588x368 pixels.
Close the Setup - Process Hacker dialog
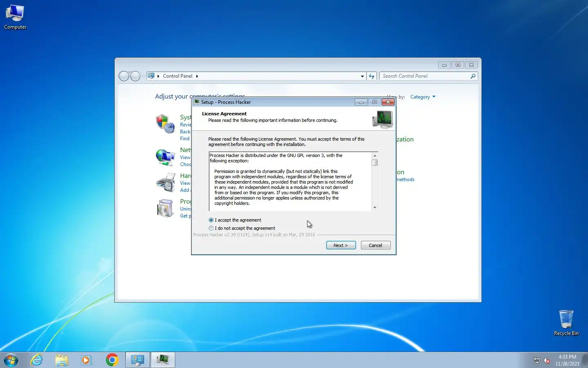click(388, 102)
